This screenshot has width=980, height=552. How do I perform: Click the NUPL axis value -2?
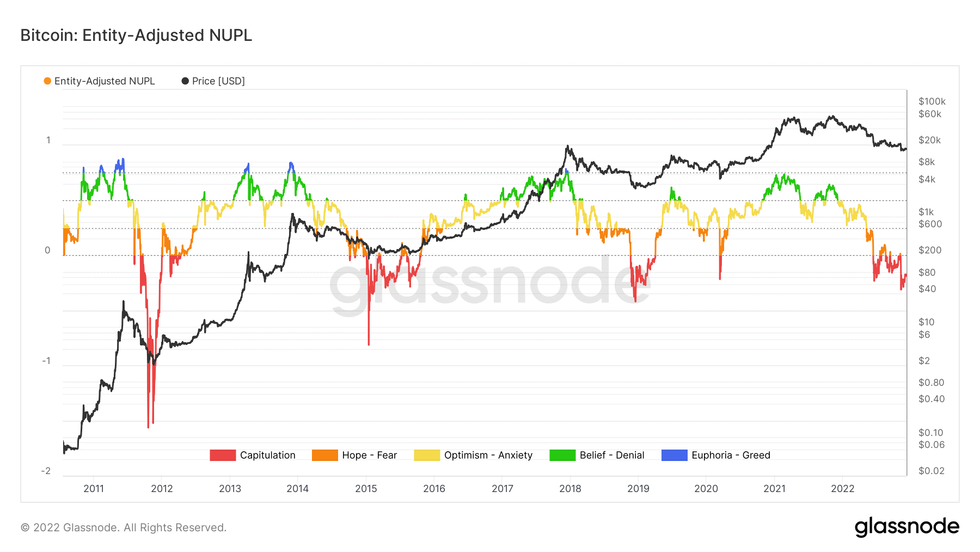tap(46, 471)
